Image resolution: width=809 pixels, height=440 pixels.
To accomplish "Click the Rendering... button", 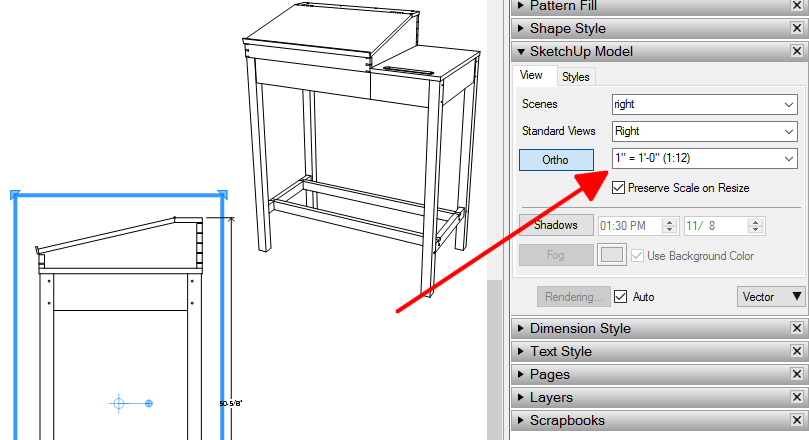I will (x=574, y=297).
